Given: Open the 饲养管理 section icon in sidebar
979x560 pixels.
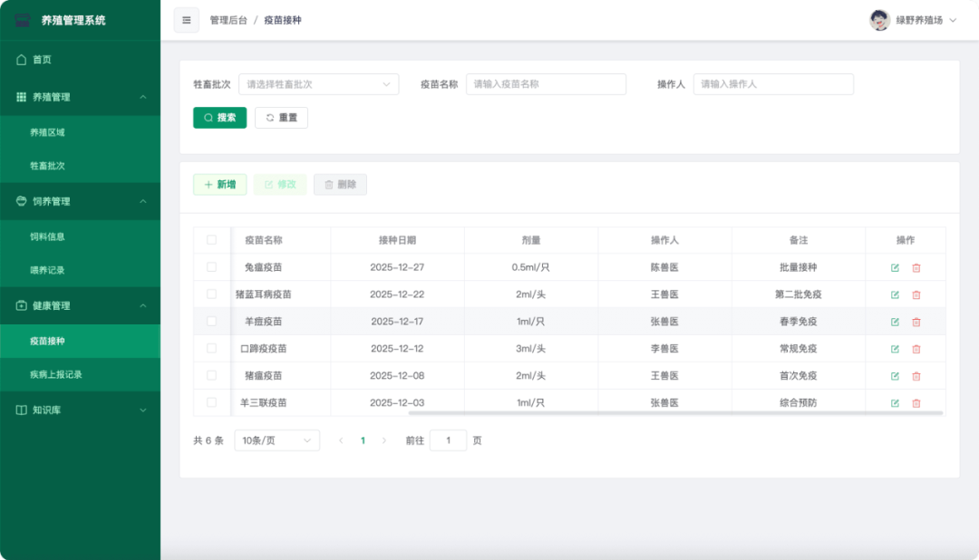Looking at the screenshot, I should coord(22,201).
